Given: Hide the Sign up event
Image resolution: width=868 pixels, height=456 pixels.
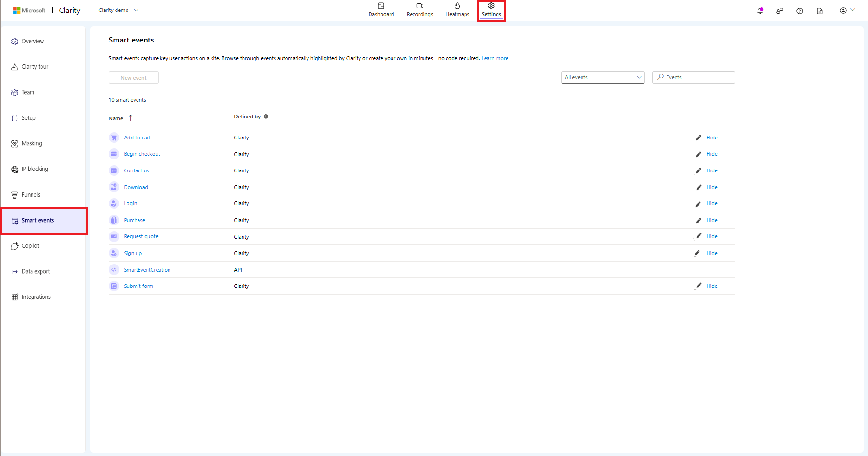Looking at the screenshot, I should click(x=712, y=253).
